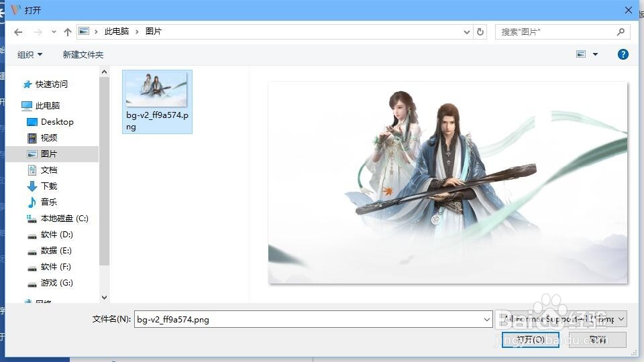Click the bg-v2_ff9a574.png file name label
644x362 pixels.
click(157, 121)
